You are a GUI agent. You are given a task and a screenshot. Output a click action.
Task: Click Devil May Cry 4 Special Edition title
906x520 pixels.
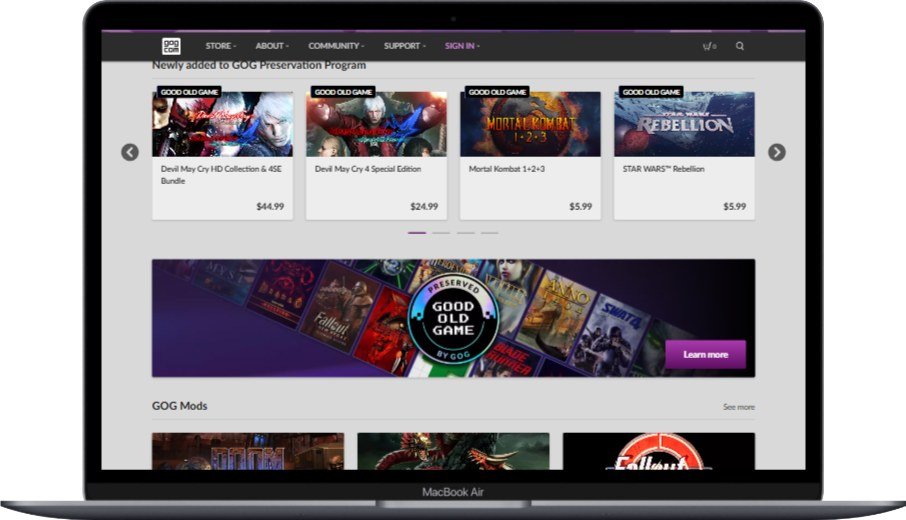tap(367, 169)
